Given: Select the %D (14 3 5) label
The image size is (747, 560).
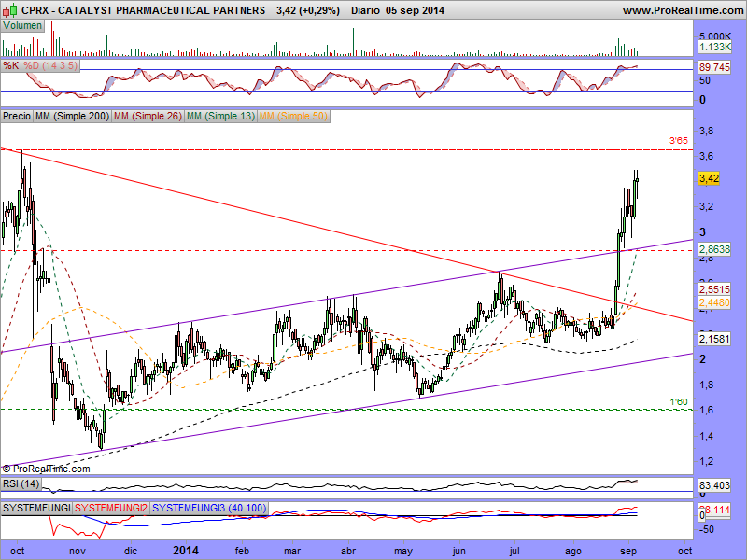Looking at the screenshot, I should 50,65.
